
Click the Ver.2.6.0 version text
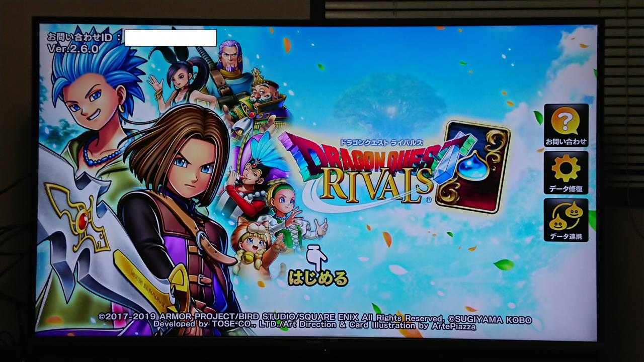pos(73,48)
